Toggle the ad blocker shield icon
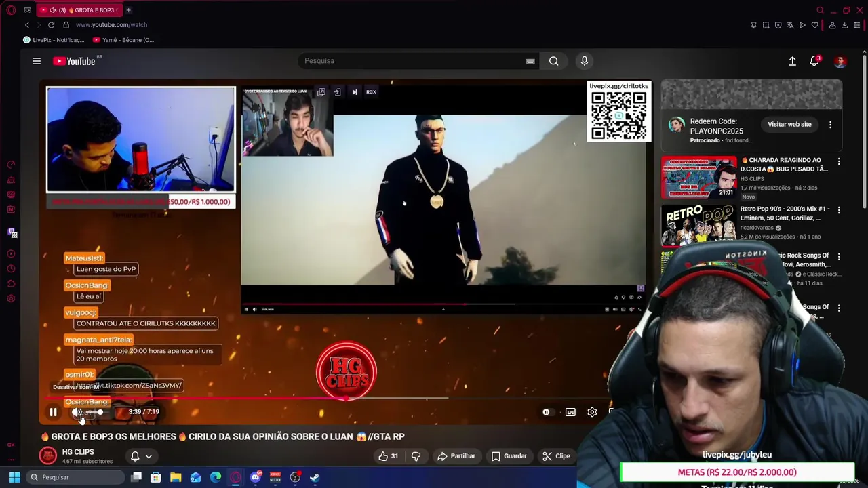The image size is (868, 488). [x=778, y=25]
